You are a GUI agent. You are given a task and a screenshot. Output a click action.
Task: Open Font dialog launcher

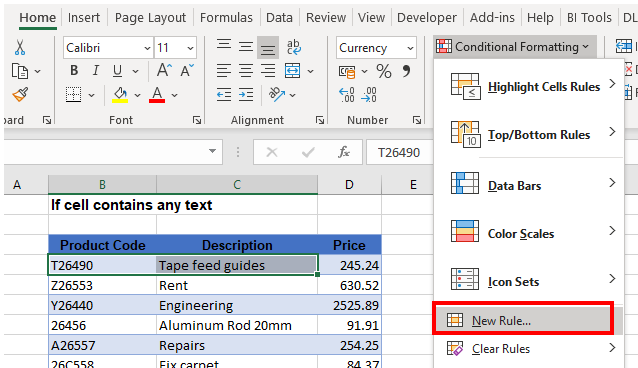tap(197, 120)
